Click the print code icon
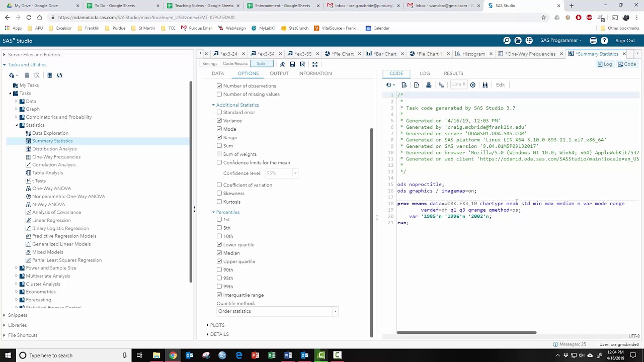The image size is (644, 362). pyautogui.click(x=429, y=85)
